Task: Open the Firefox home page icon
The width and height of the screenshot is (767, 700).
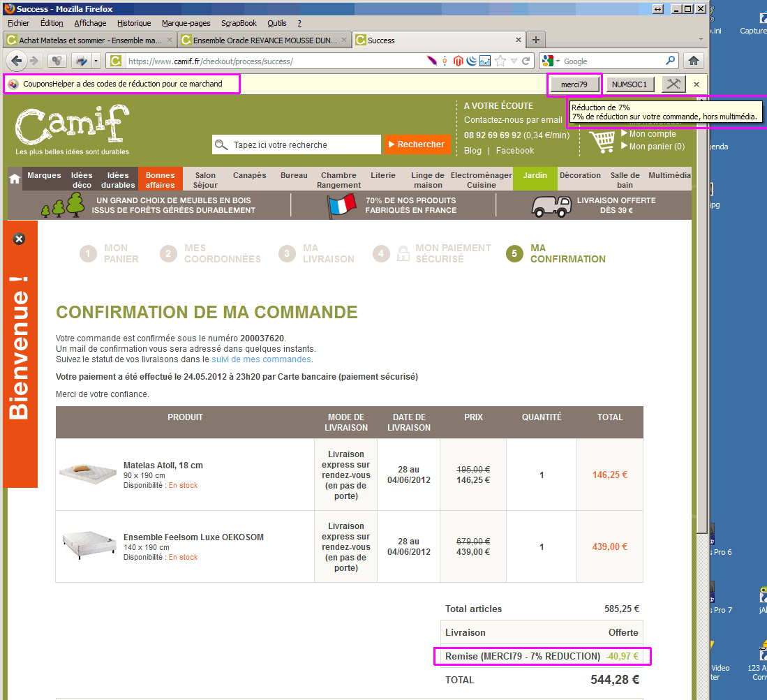Action: click(x=693, y=61)
